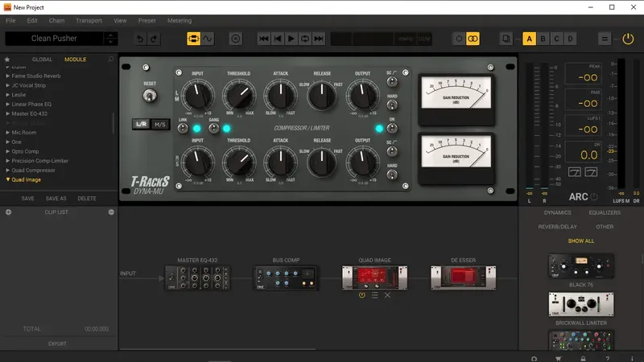Undo the last action
The image size is (644, 362).
(140, 39)
